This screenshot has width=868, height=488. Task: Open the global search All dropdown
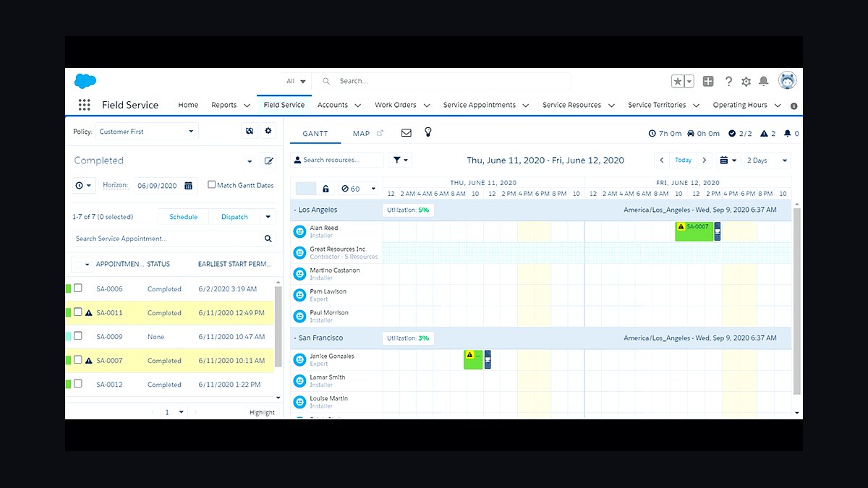click(297, 81)
